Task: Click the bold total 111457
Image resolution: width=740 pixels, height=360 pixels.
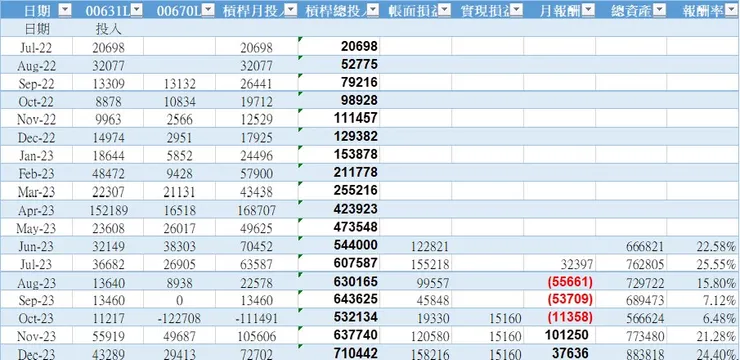Action: point(339,118)
